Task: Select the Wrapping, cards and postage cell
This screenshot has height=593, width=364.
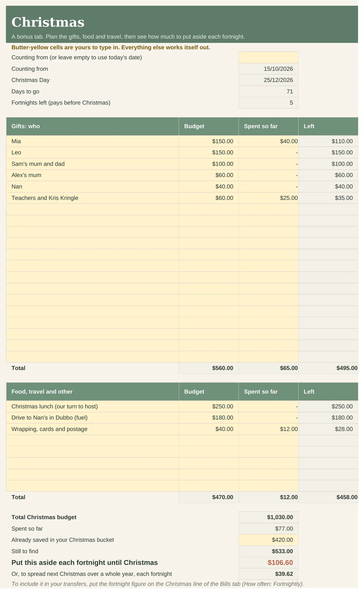Action: point(93,429)
